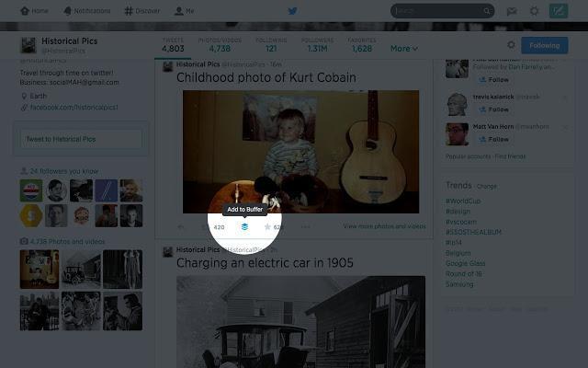Screen dimensions: 588x368
Task: Open the profile gear next to Following
Action: pyautogui.click(x=511, y=45)
